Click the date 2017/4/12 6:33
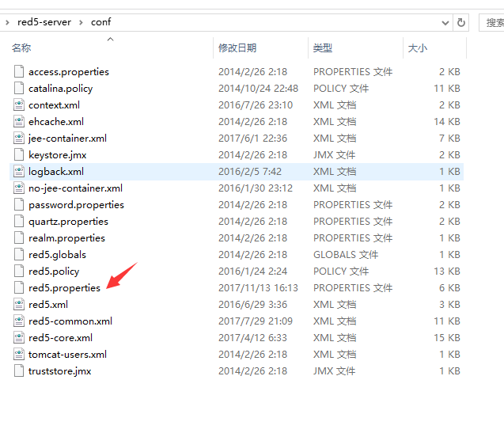Screen dimensions: 504x433 point(252,338)
